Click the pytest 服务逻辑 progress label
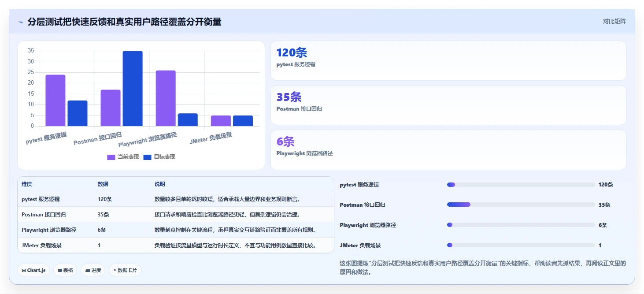The height and width of the screenshot is (294, 644). tap(359, 185)
